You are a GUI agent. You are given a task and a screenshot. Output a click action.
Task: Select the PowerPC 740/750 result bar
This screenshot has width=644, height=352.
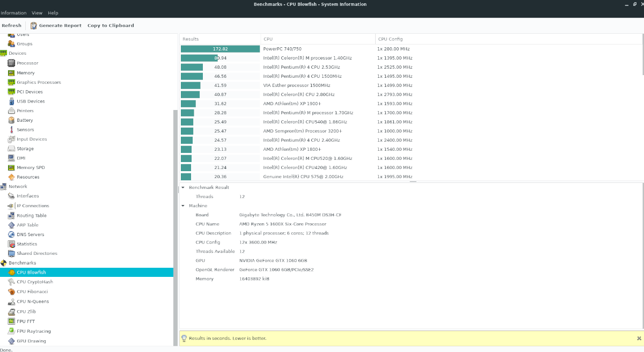(220, 49)
